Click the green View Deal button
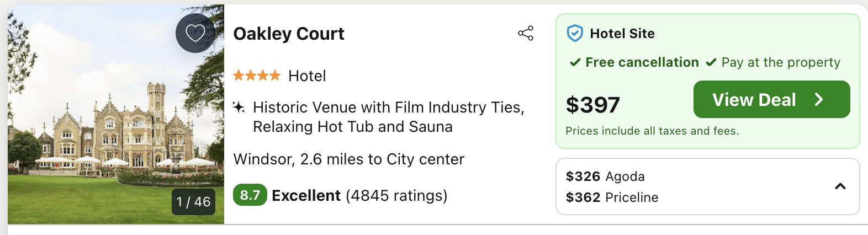This screenshot has height=235, width=868. (x=771, y=99)
